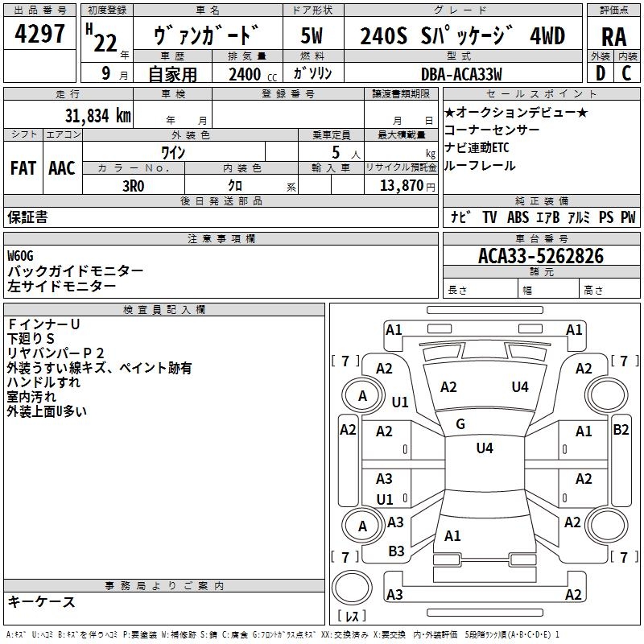Screen dimensions: 644x644
Task: Select the spare tire circle above [レス]
Action: pos(352,588)
